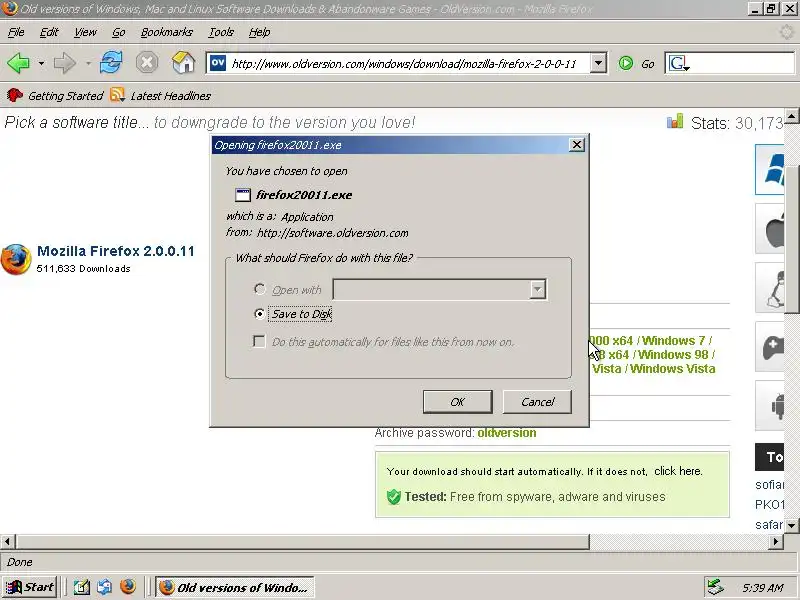
Task: Click the horizontal scrollbar left arrow
Action: click(8, 541)
